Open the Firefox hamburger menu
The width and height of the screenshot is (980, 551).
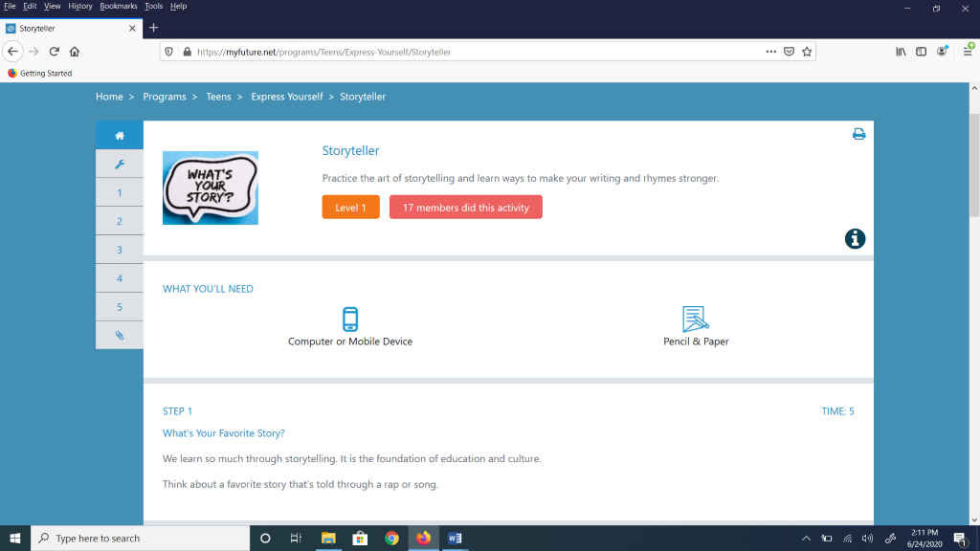(968, 52)
